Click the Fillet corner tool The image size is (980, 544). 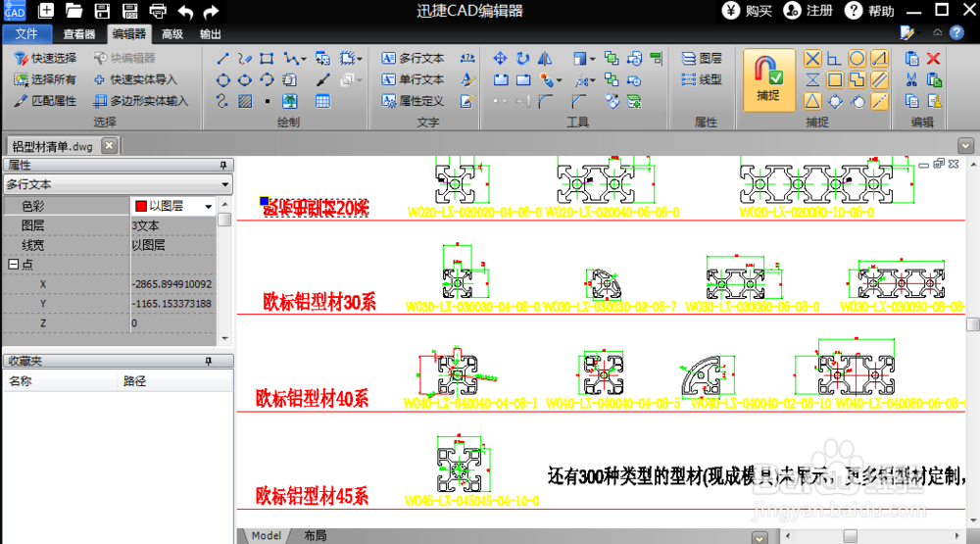(545, 101)
